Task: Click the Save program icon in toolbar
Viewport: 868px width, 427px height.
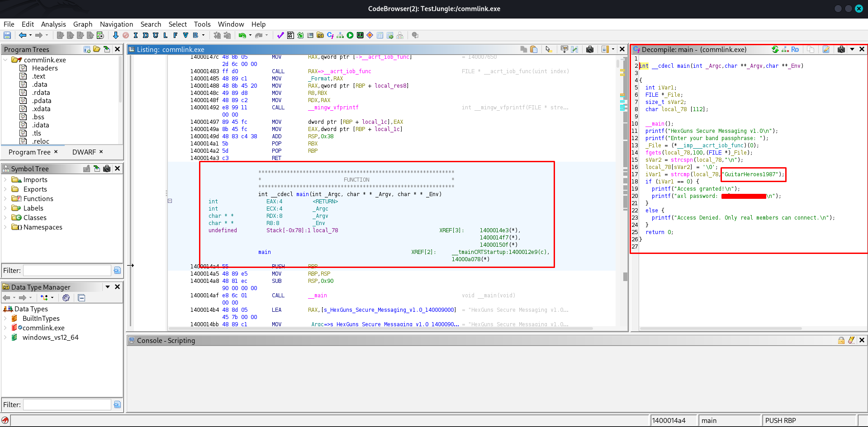Action: pyautogui.click(x=7, y=35)
